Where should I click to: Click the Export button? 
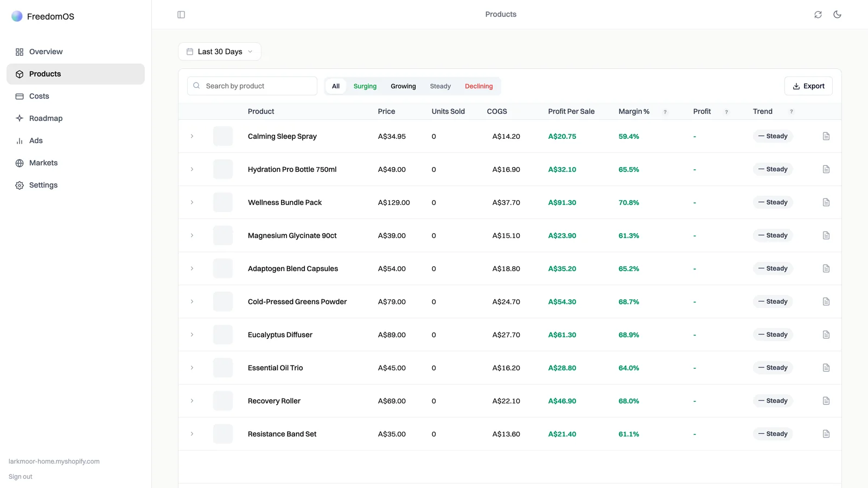(808, 86)
